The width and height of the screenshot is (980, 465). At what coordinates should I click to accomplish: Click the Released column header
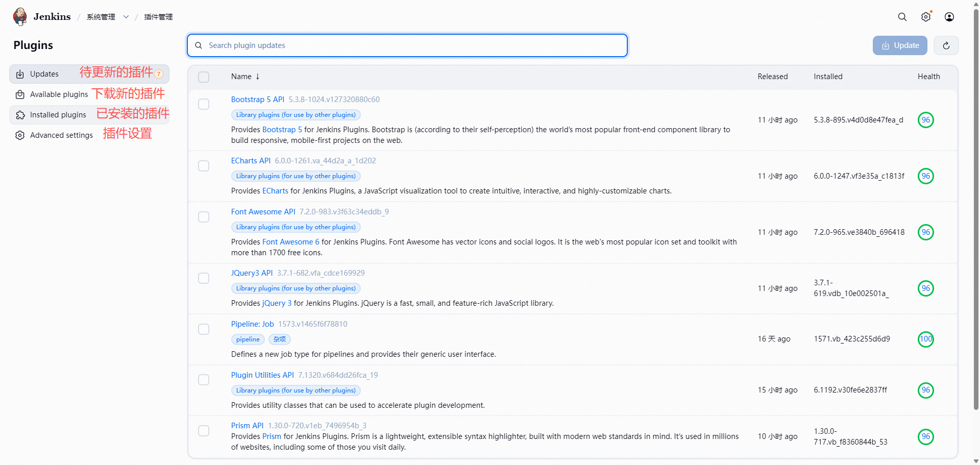[773, 77]
